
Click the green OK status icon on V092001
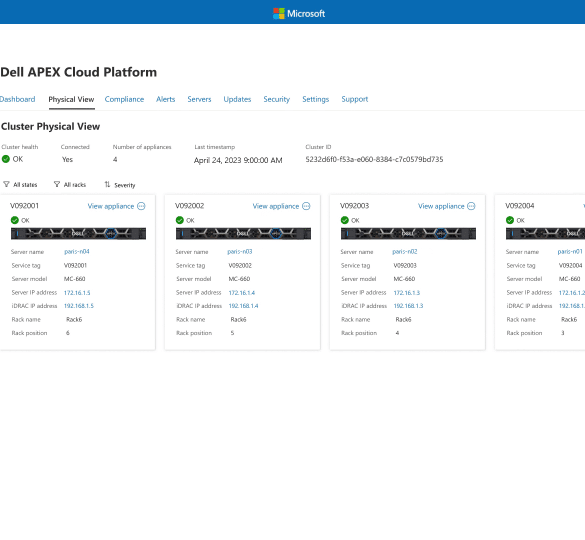pos(15,220)
